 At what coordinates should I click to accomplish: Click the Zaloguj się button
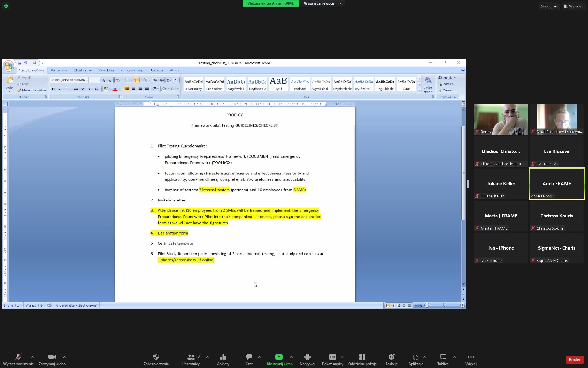[x=548, y=6]
